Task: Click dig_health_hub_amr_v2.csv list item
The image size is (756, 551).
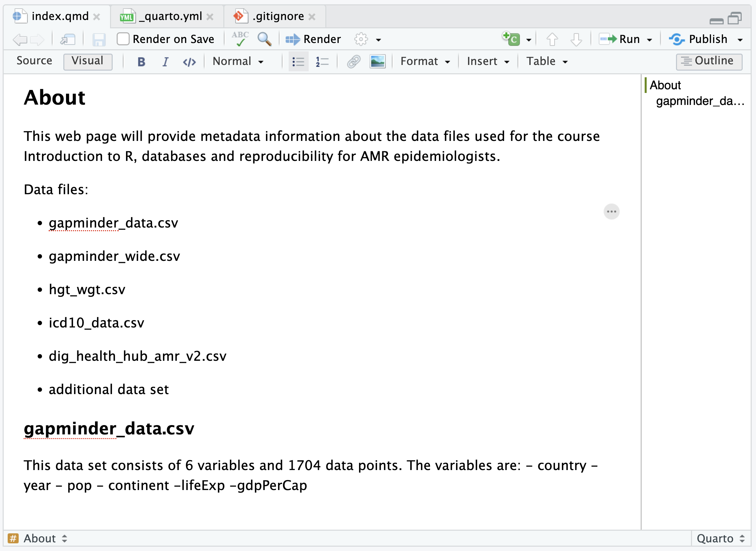Action: click(138, 356)
